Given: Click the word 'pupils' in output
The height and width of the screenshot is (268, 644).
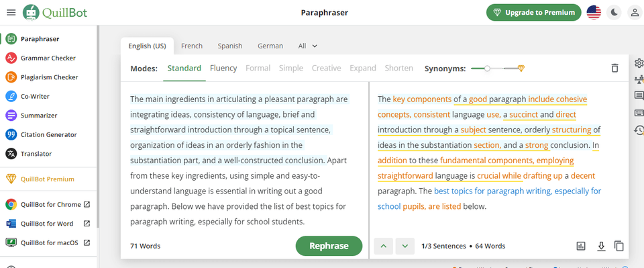Looking at the screenshot, I should point(414,206).
